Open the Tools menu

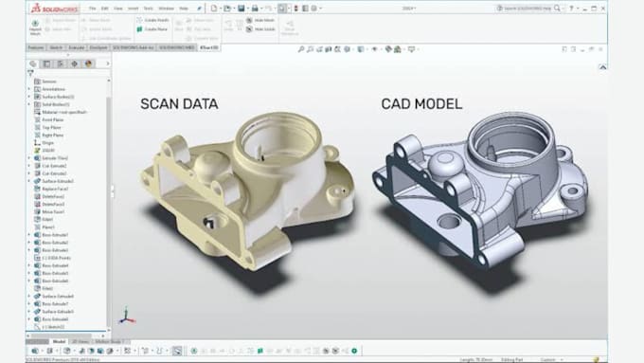click(149, 9)
